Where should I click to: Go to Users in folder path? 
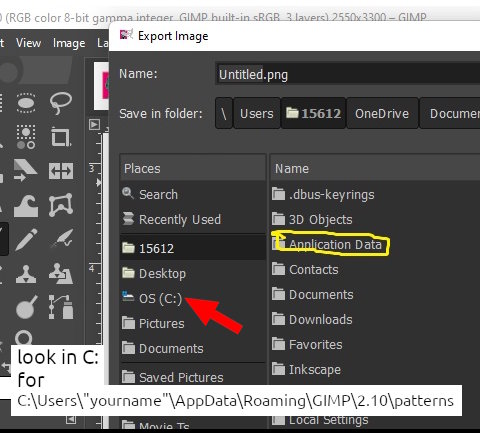pyautogui.click(x=257, y=114)
